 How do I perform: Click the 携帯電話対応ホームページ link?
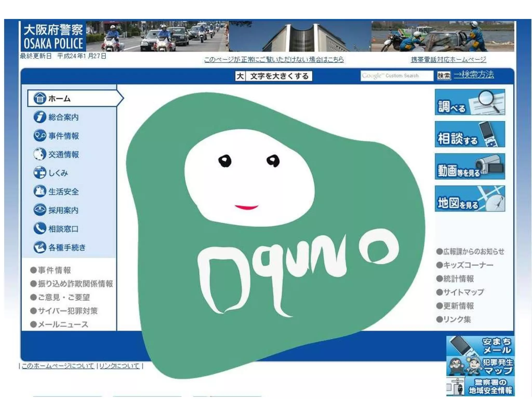pyautogui.click(x=448, y=60)
